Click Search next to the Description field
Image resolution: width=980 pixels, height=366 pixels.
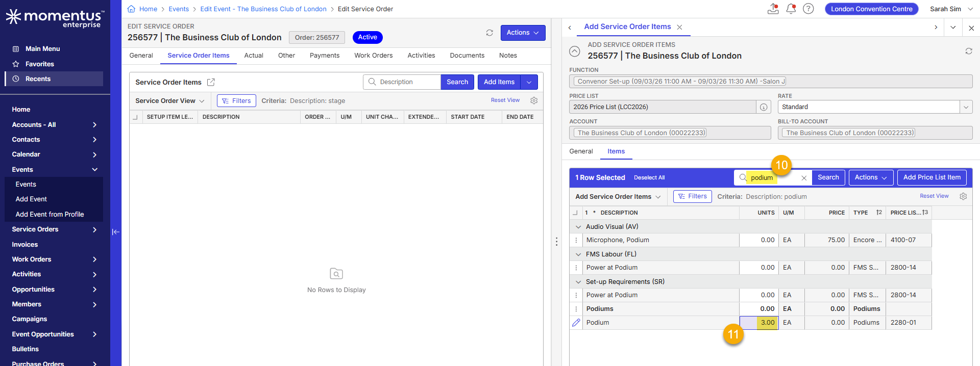pyautogui.click(x=457, y=82)
